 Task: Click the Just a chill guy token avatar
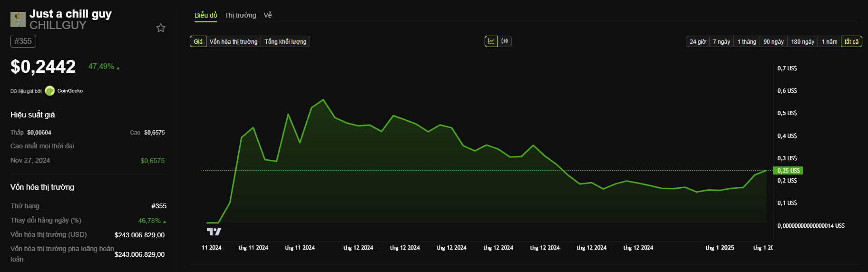(18, 19)
